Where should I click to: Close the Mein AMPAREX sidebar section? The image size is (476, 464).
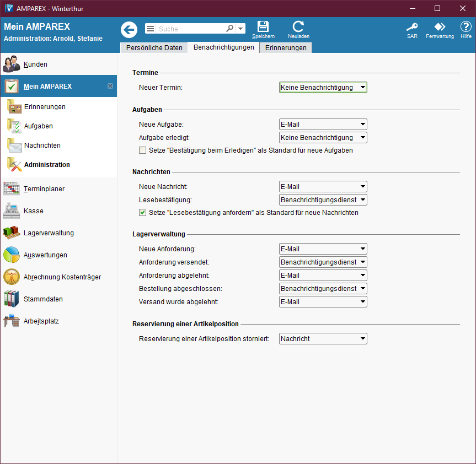point(110,87)
